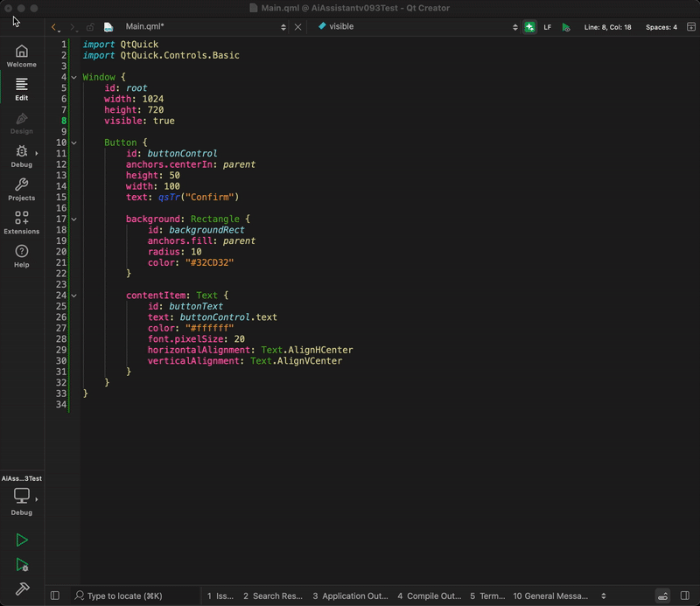The width and height of the screenshot is (700, 606).
Task: Open the Welcome mode in the sidebar
Action: pyautogui.click(x=21, y=54)
